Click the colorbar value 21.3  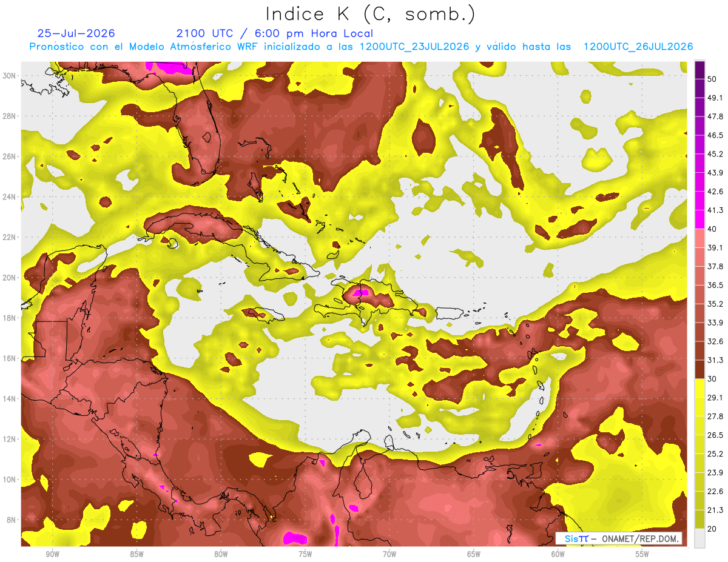point(715,510)
